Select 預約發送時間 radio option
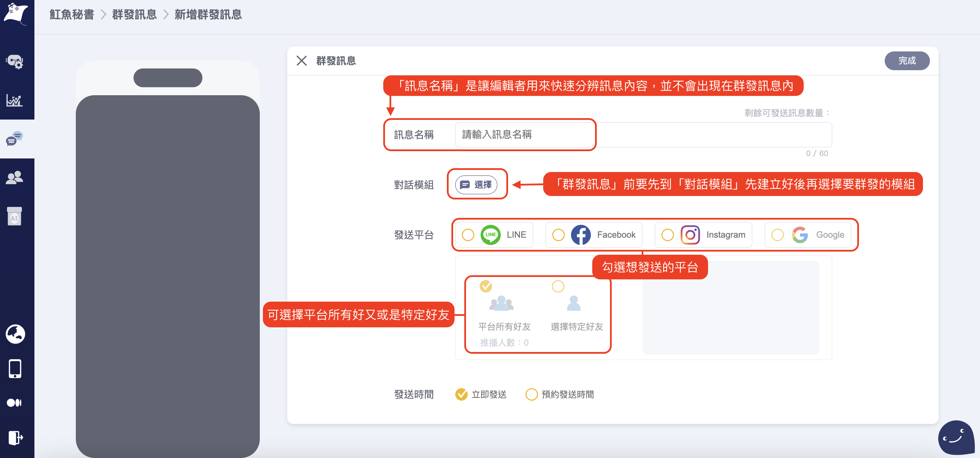Image resolution: width=980 pixels, height=458 pixels. [x=531, y=394]
